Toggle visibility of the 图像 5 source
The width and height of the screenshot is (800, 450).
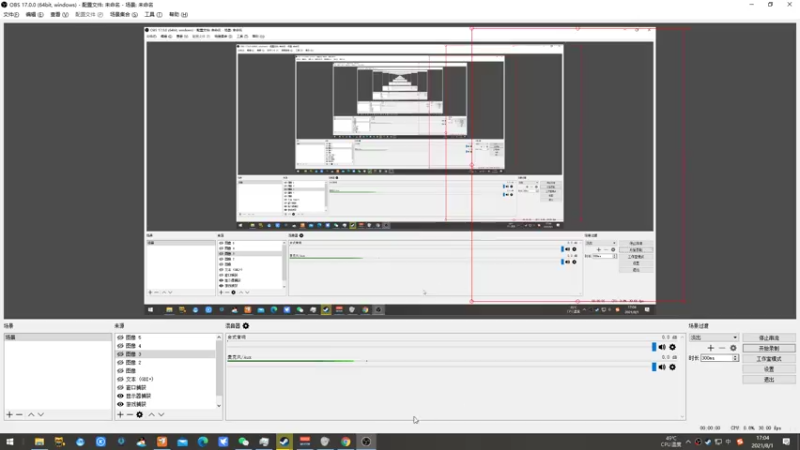pyautogui.click(x=120, y=337)
